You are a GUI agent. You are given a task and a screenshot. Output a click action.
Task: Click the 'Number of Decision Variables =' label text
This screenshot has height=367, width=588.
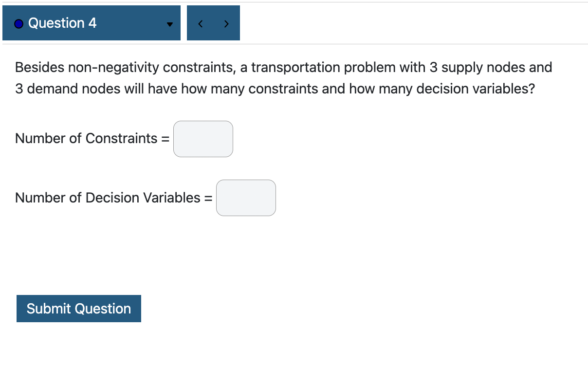[x=114, y=198]
